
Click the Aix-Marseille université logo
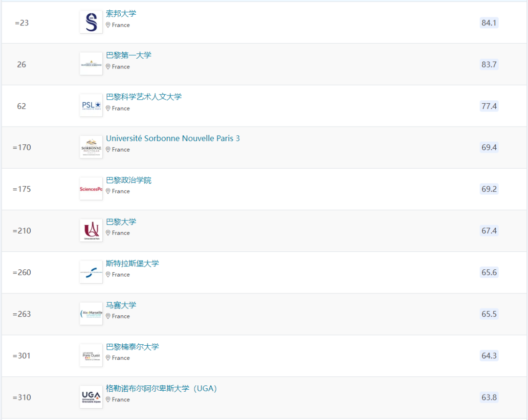(90, 313)
